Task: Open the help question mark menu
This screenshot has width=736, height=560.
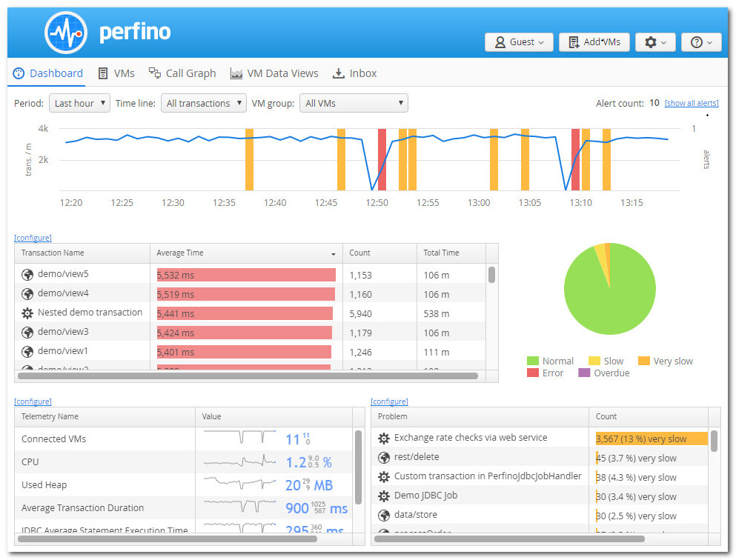Action: [x=700, y=42]
